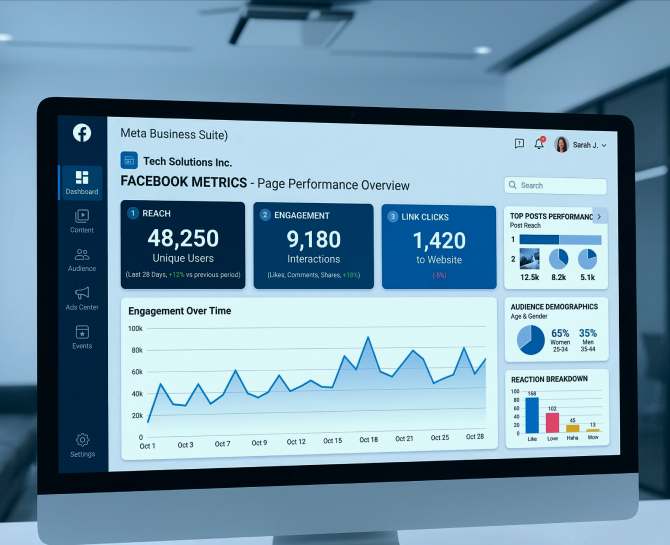Click the +12% change in Reach card
The image size is (670, 545).
click(x=176, y=274)
